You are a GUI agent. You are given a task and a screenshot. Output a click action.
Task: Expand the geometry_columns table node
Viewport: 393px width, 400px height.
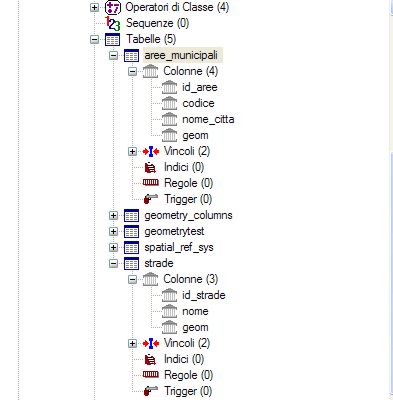114,215
